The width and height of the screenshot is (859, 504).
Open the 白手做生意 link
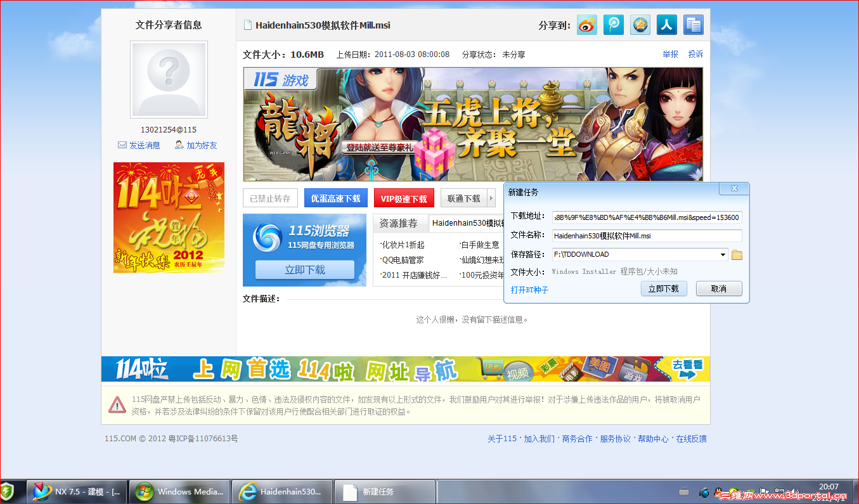point(479,245)
